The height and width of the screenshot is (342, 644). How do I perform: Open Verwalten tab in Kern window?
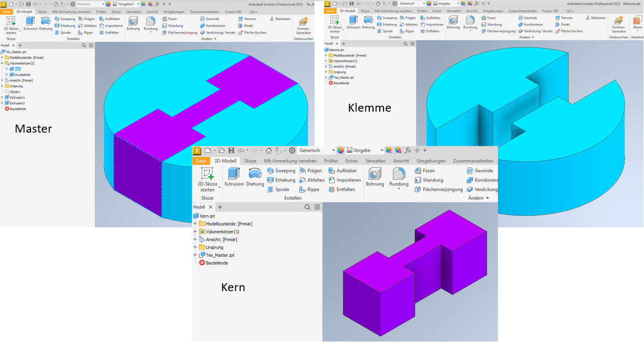[x=376, y=161]
